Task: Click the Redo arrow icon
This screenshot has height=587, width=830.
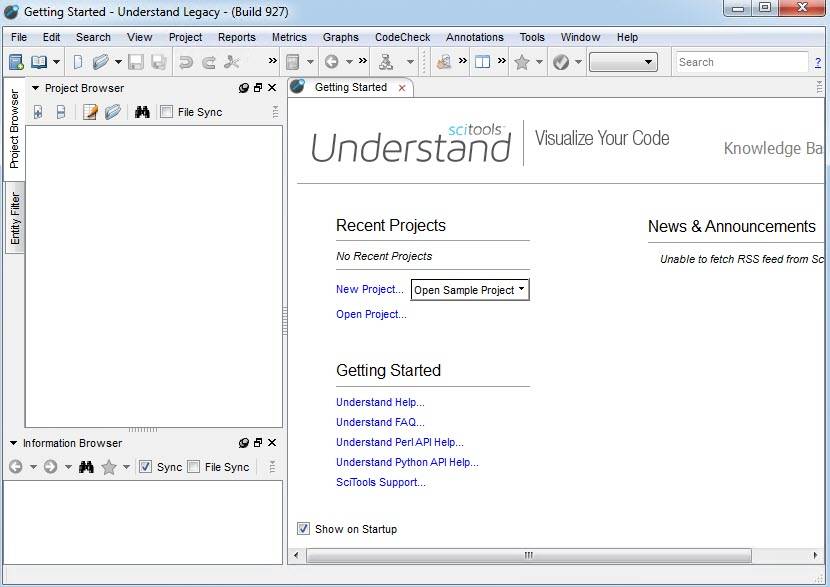Action: click(209, 62)
